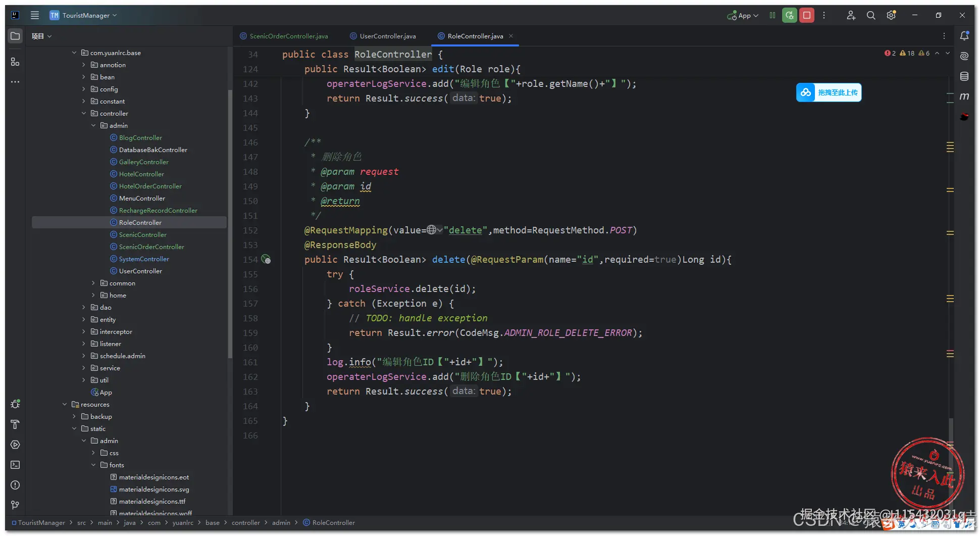
Task: Click the globe URL icon in RequestMapping
Action: [431, 230]
